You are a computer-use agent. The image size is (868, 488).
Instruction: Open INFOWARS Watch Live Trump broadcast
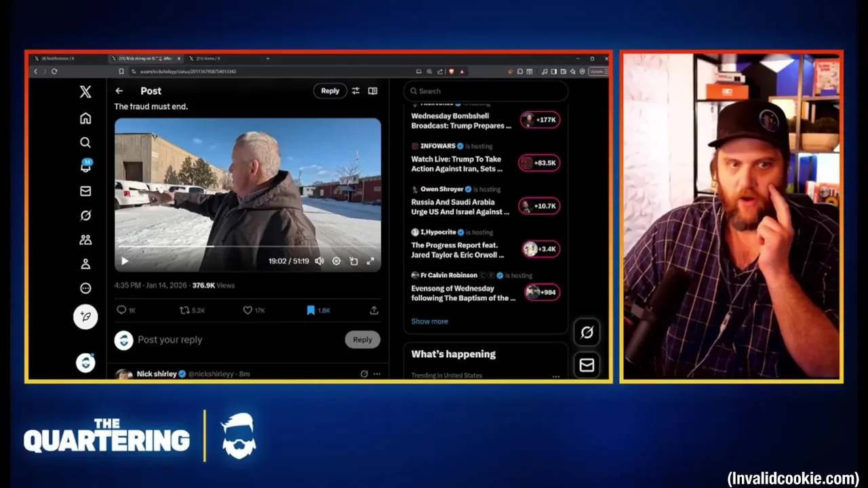click(457, 164)
